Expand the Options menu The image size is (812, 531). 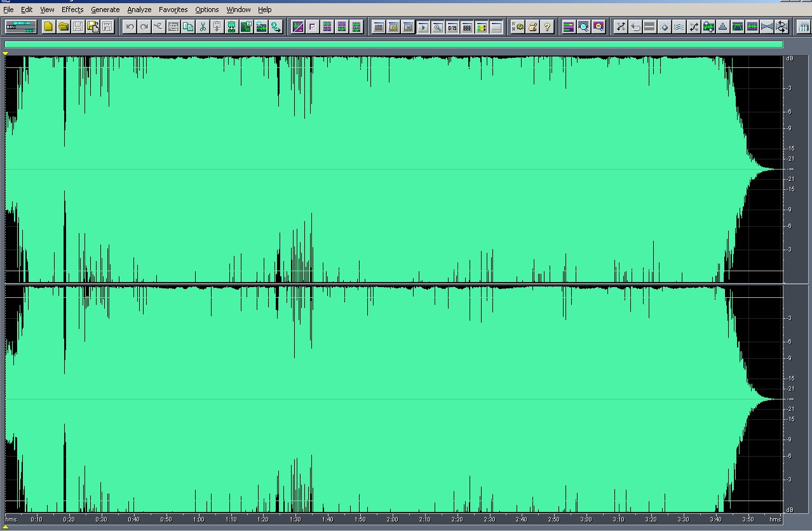[206, 10]
